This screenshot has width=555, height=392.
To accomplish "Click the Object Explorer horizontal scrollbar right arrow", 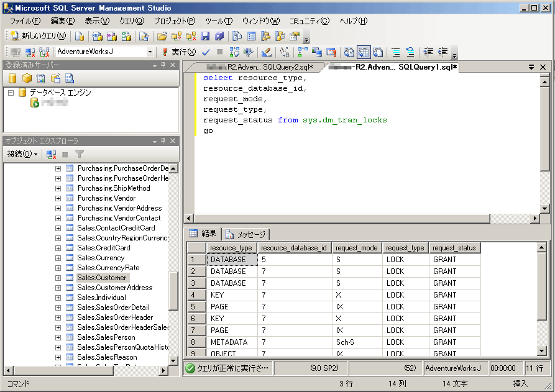I will (163, 370).
